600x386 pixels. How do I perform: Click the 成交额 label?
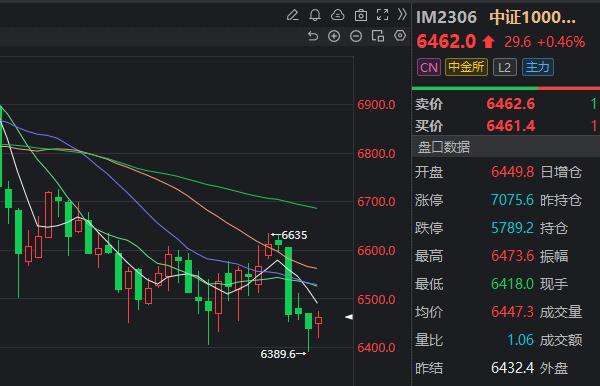point(561,340)
